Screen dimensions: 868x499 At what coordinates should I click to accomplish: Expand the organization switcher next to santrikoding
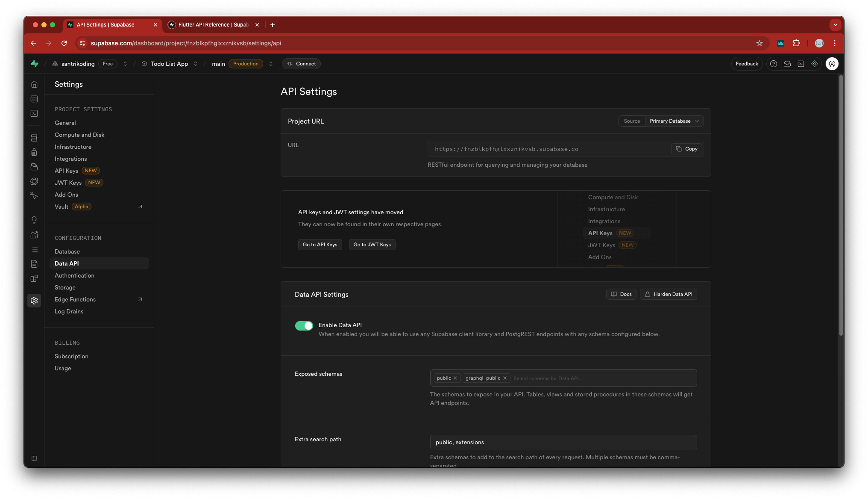(x=125, y=64)
